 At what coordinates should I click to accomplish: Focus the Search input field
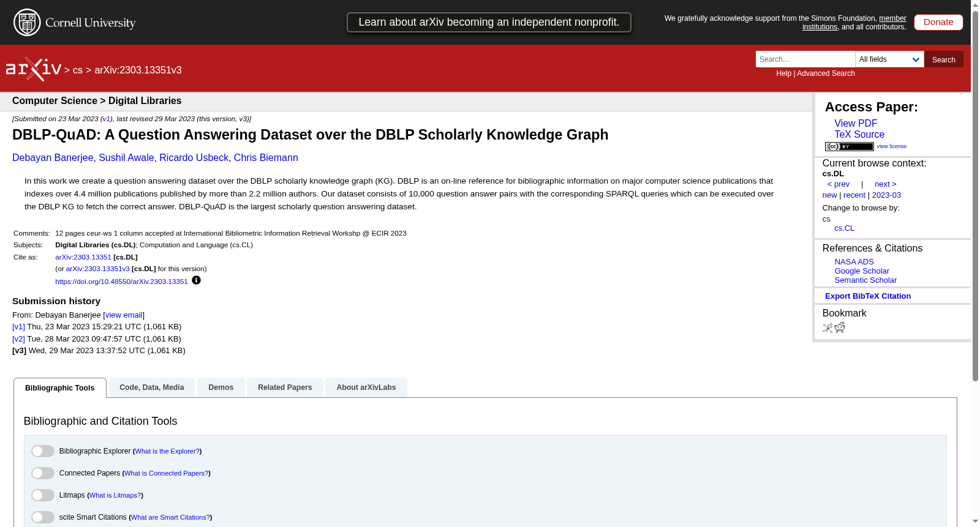click(805, 59)
